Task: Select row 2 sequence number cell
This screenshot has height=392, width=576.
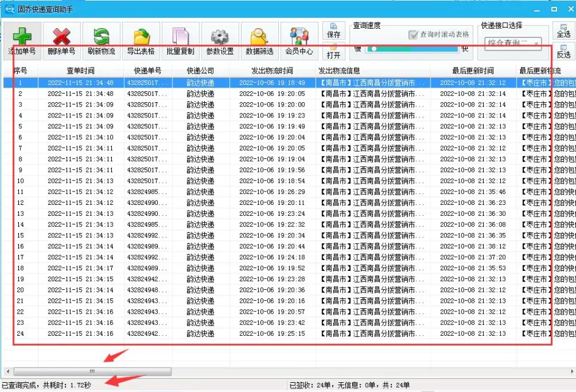Action: point(21,94)
